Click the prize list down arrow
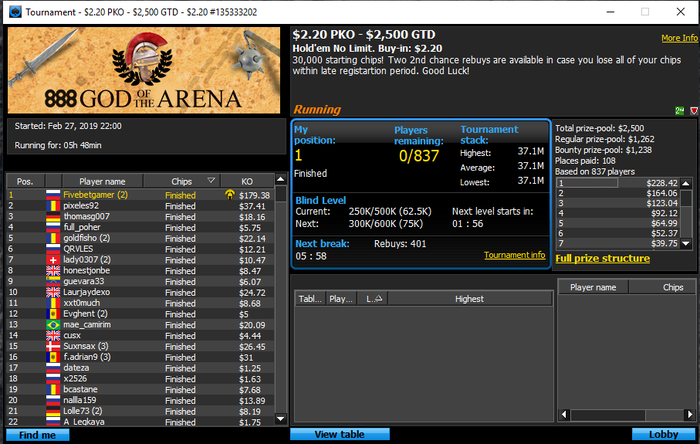Image resolution: width=700 pixels, height=444 pixels. click(686, 244)
